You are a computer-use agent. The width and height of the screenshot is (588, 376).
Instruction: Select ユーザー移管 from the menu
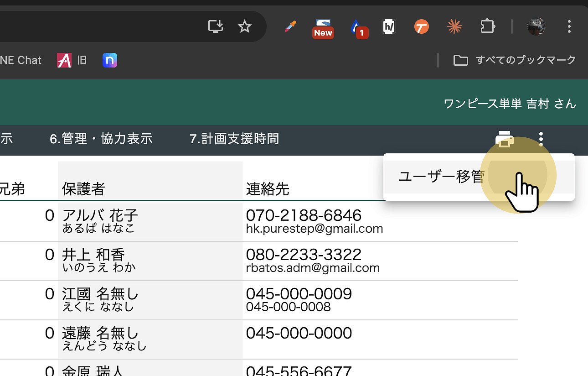coord(441,177)
